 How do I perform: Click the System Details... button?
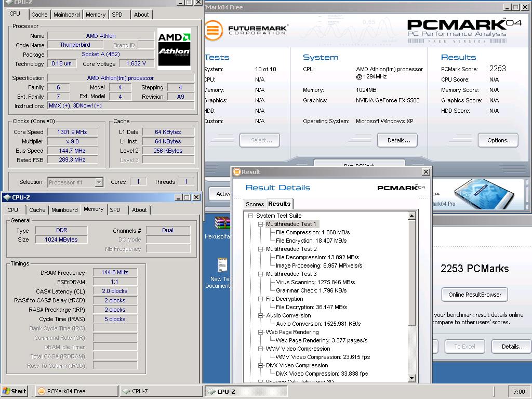pos(398,140)
